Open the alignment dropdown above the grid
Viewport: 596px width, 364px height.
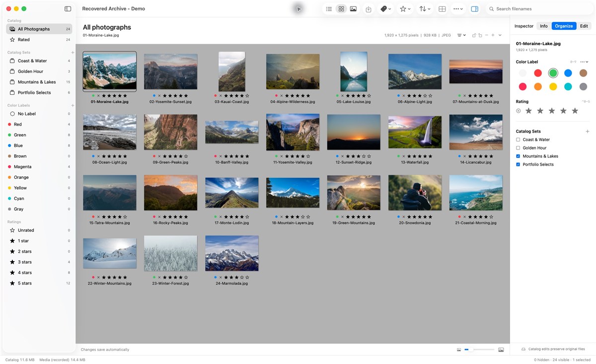click(461, 35)
